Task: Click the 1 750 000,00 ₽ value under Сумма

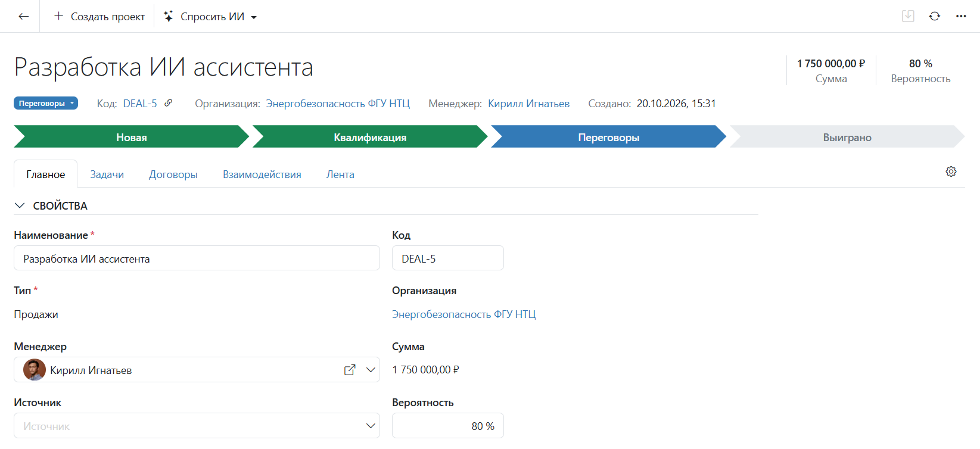Action: point(425,370)
